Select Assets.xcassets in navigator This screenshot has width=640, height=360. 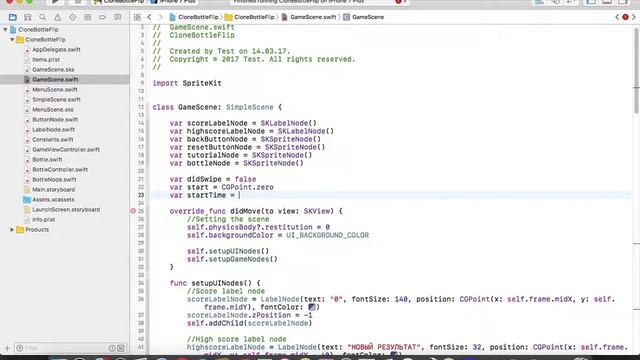(x=53, y=200)
